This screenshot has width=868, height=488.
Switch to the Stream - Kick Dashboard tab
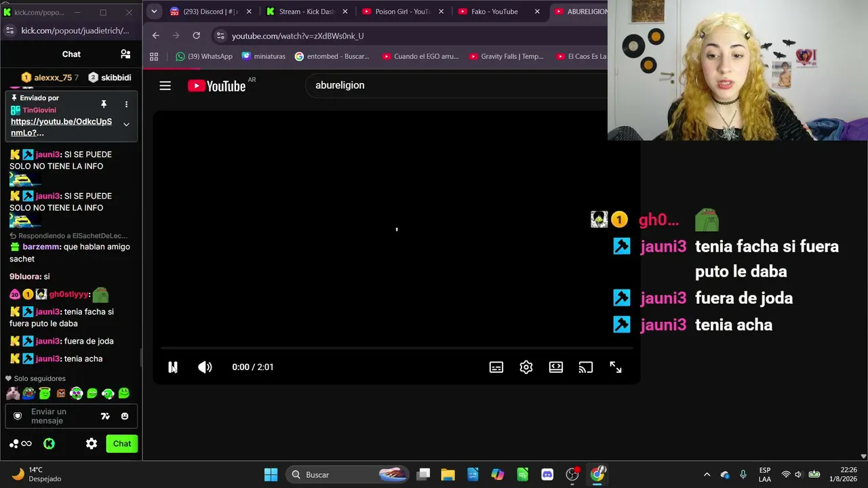pos(306,12)
